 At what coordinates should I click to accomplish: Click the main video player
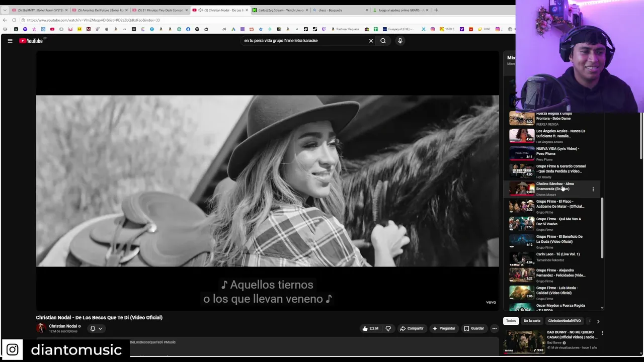tap(268, 181)
